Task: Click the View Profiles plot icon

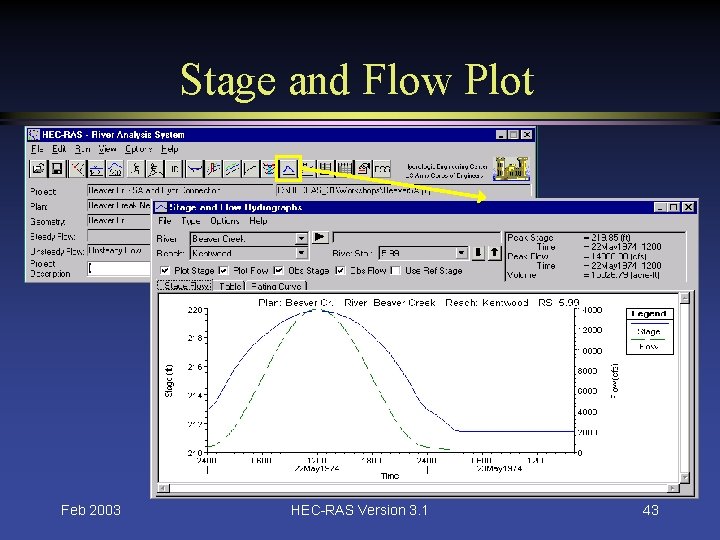Action: point(214,169)
